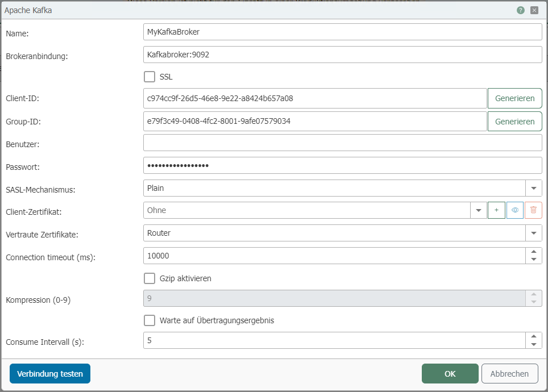Viewport: 548px width, 392px height.
Task: Enable the SSL checkbox
Action: 150,76
